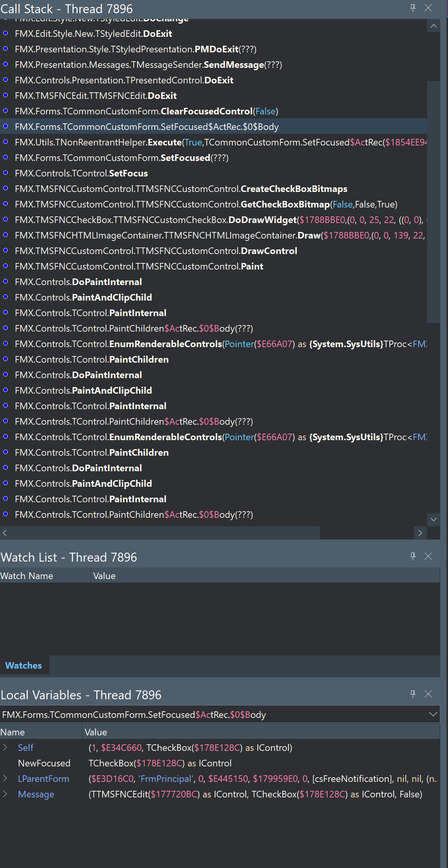Close the Watch List panel
Screen dimensions: 448x868
tap(428, 557)
